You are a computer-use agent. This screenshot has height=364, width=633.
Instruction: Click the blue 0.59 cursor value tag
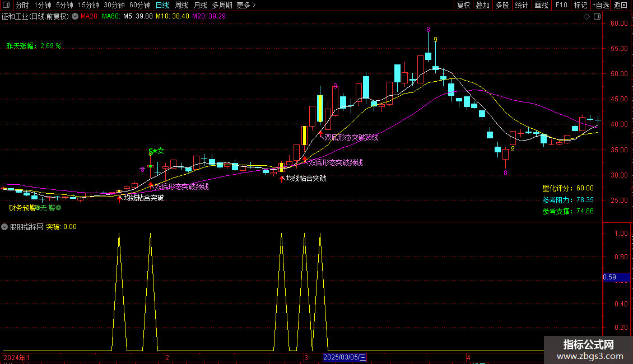(x=616, y=277)
